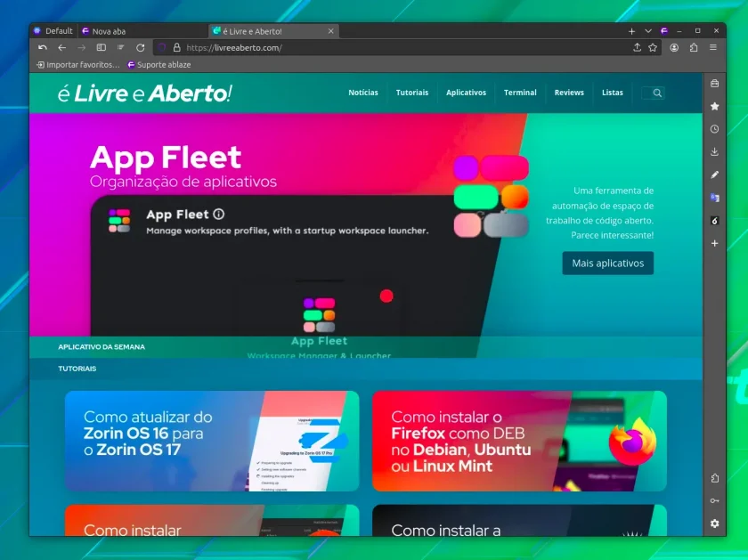The image size is (748, 560).
Task: Click the passwords key icon in sidebar
Action: [714, 500]
